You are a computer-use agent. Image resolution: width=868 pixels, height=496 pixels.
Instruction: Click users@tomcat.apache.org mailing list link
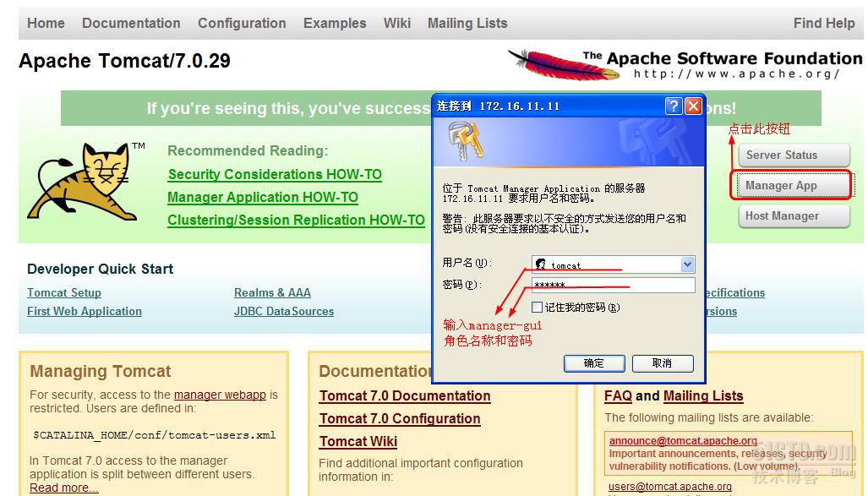coord(670,487)
